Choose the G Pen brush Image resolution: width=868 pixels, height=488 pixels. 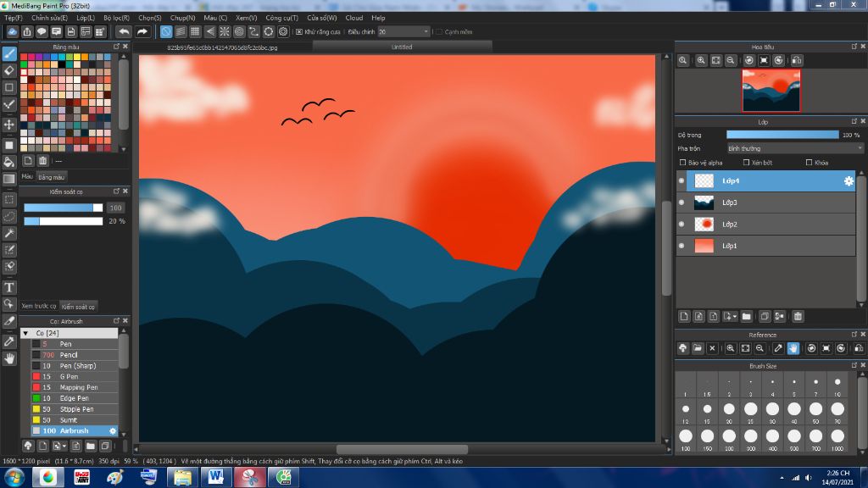point(75,376)
